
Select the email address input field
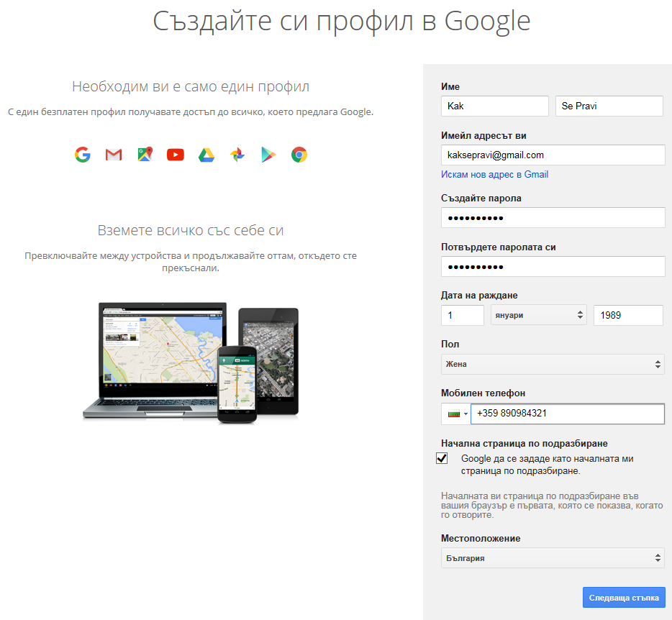pos(552,155)
